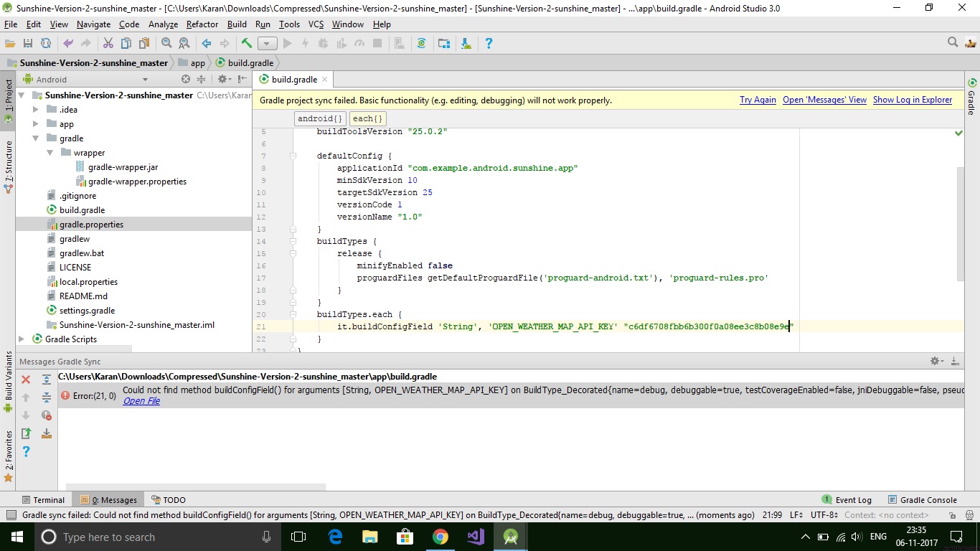Click Open File link under the error
Image resolution: width=980 pixels, height=551 pixels.
click(x=141, y=401)
